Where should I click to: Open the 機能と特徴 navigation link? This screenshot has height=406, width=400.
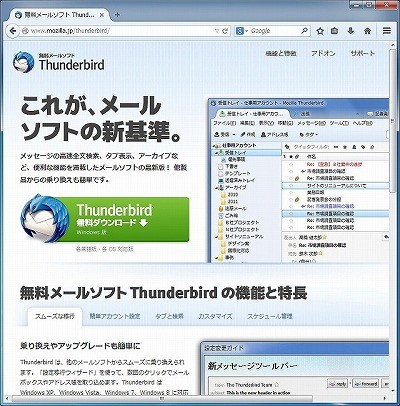pos(281,53)
